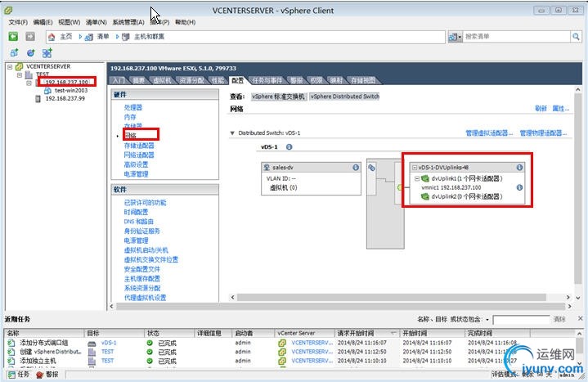This screenshot has height=382, width=588.
Task: Switch to the 存储视图 tab
Action: (x=363, y=80)
